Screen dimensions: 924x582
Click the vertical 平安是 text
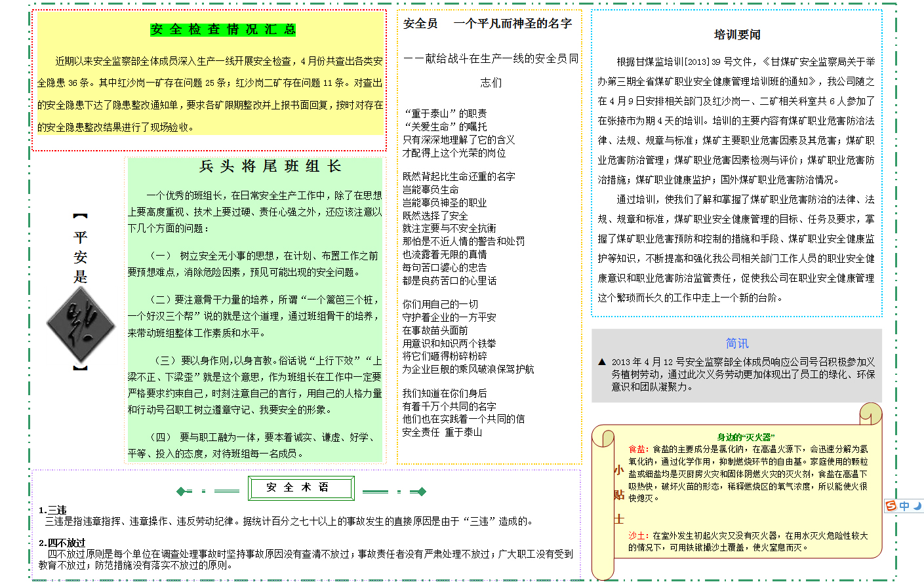[x=81, y=256]
